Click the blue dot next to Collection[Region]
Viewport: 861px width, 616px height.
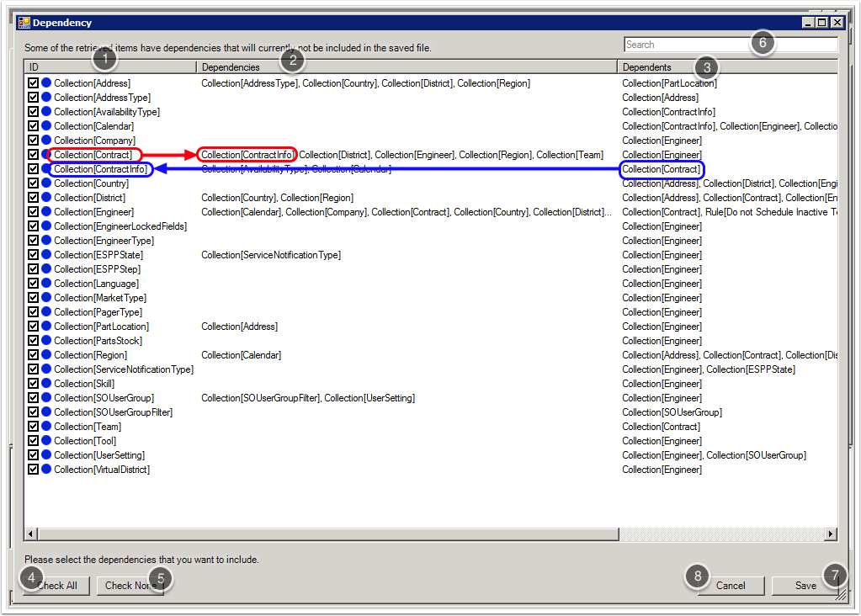pos(46,355)
